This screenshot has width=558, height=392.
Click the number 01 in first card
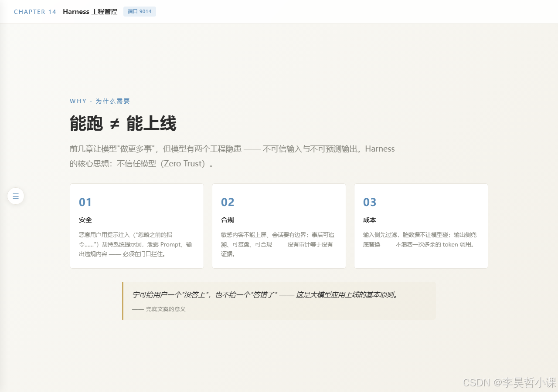click(85, 202)
